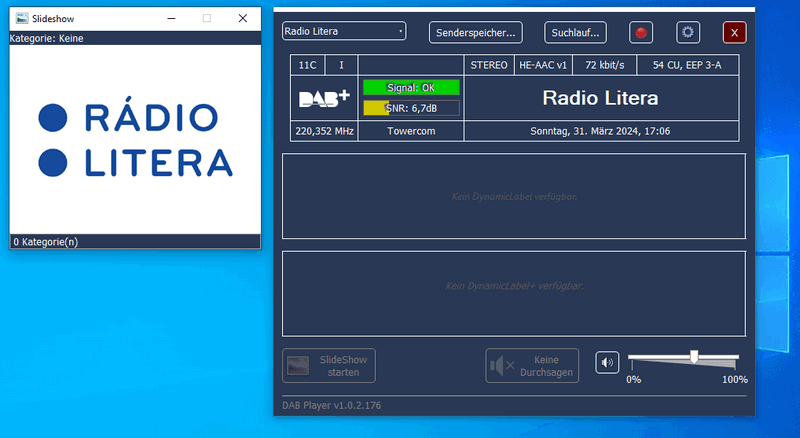Mute audio using the speaker icon button

[607, 363]
